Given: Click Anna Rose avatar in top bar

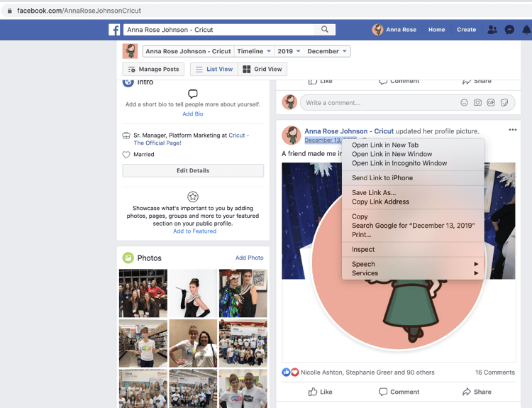Looking at the screenshot, I should (377, 30).
